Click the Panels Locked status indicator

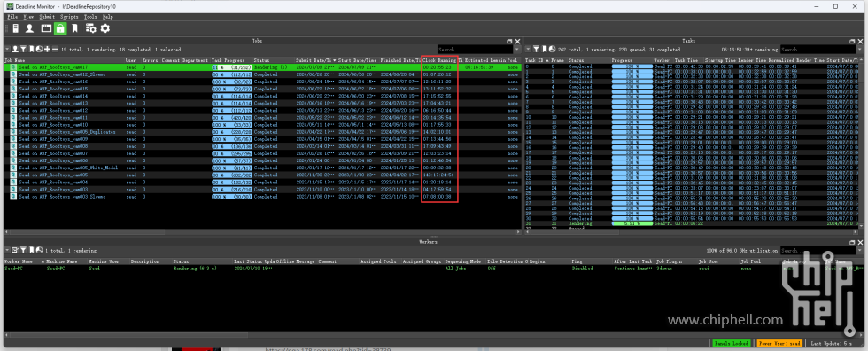coord(732,343)
